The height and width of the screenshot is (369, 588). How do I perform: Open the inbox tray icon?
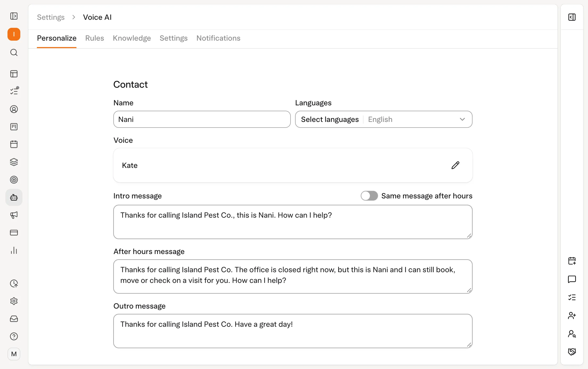point(14,319)
